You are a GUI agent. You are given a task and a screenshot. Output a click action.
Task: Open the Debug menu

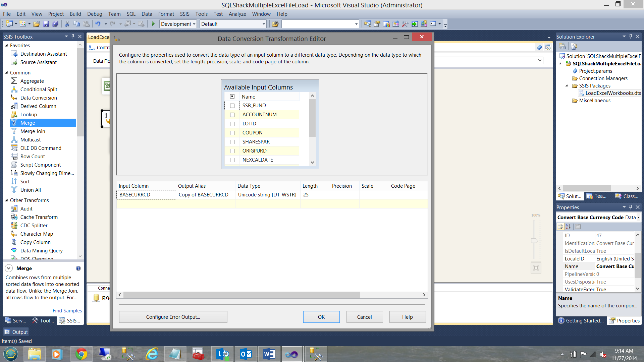pyautogui.click(x=94, y=14)
